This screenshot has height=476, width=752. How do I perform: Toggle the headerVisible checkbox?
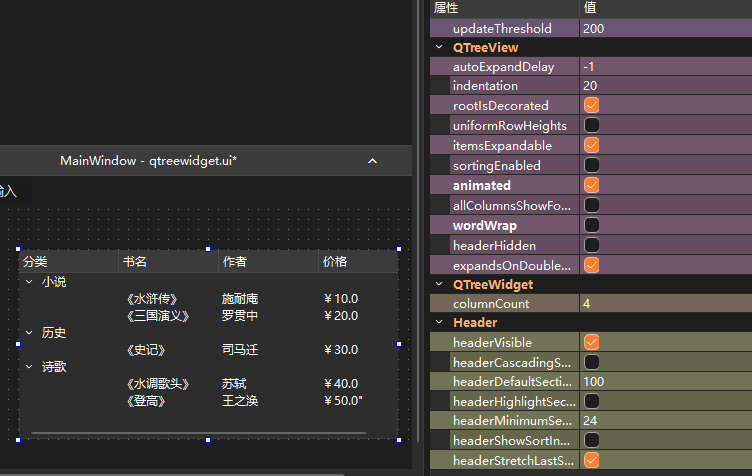point(591,342)
